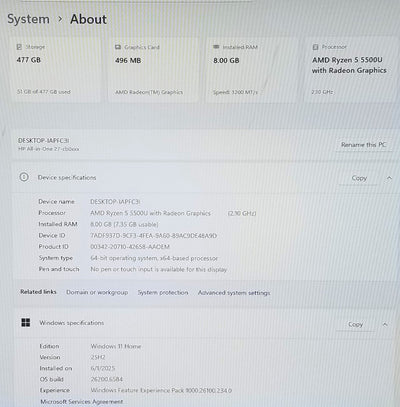The width and height of the screenshot is (400, 407).
Task: Select '8.00 GB (7.35 GB usable)' text
Action: coord(124,224)
